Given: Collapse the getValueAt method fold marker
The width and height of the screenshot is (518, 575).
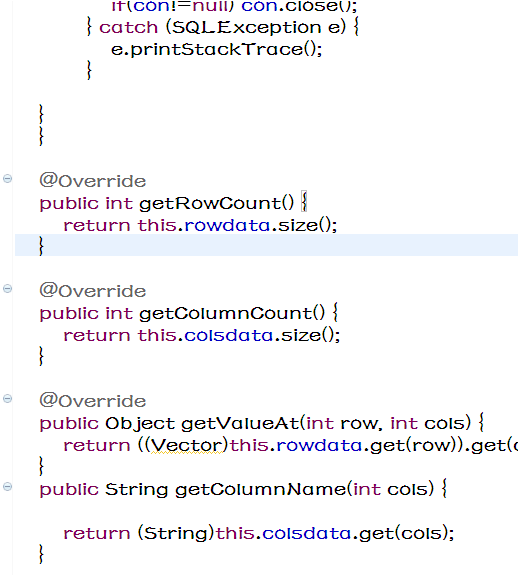Looking at the screenshot, I should pos(7,399).
